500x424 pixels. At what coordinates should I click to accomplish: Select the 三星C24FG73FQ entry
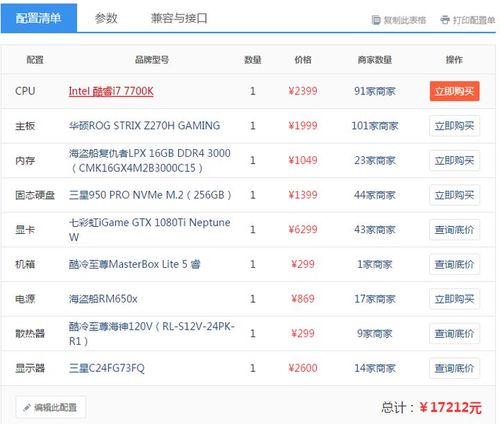[x=107, y=368]
